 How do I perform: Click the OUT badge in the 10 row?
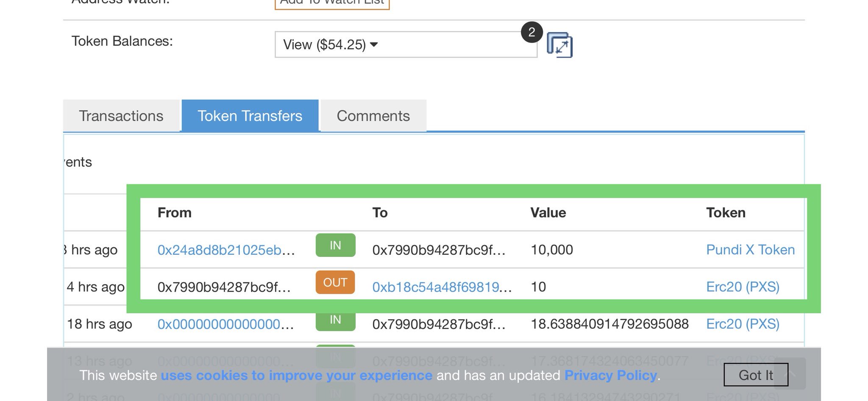tap(335, 282)
